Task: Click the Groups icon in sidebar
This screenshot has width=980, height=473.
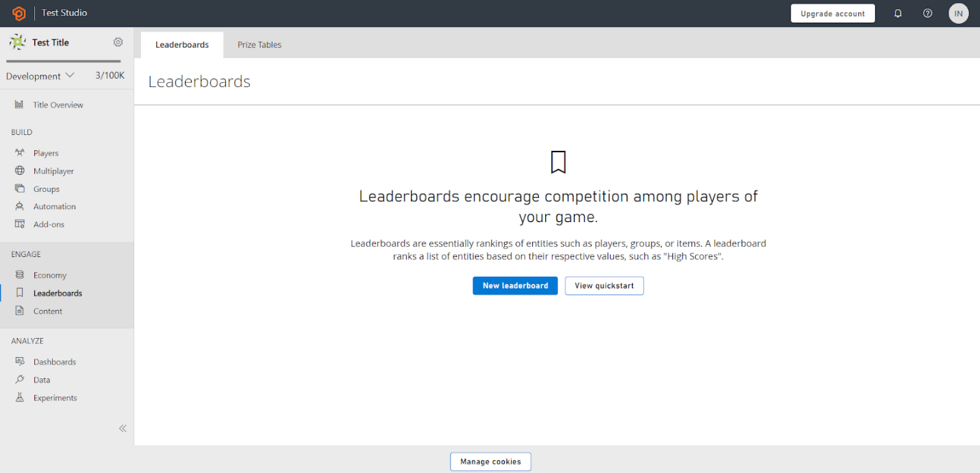Action: pos(19,189)
